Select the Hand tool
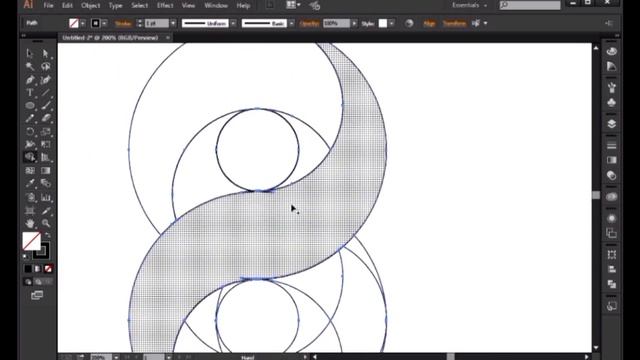This screenshot has width=640, height=360. pos(30,223)
